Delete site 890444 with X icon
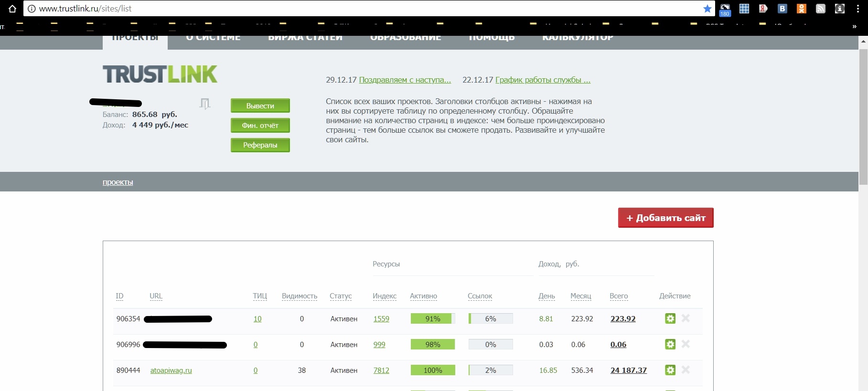Viewport: 868px width, 391px height. click(x=686, y=370)
